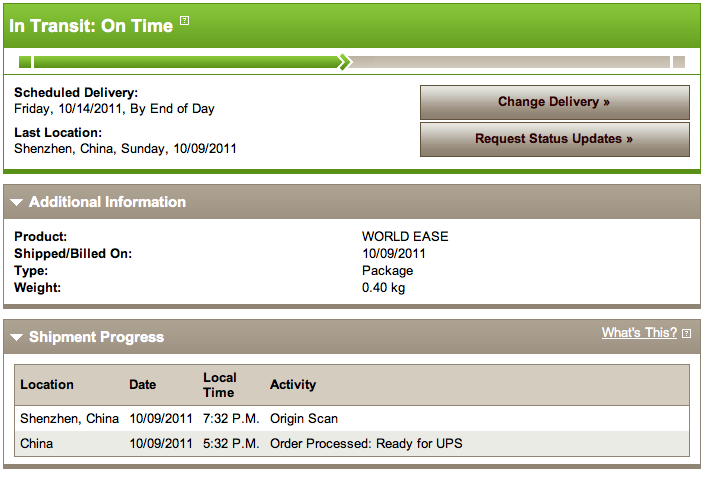This screenshot has width=705, height=478.
Task: Click the In Transit: On Time status heading
Action: click(91, 26)
